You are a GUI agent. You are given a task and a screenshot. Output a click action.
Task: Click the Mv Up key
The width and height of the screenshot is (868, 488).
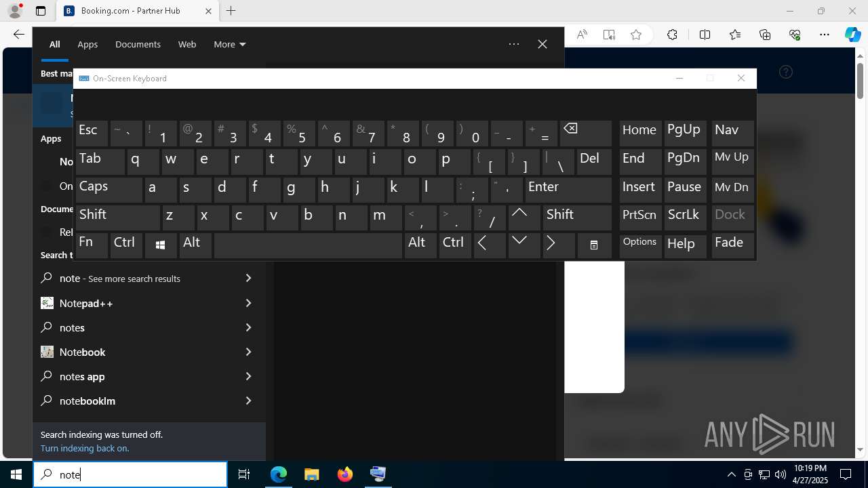point(732,162)
